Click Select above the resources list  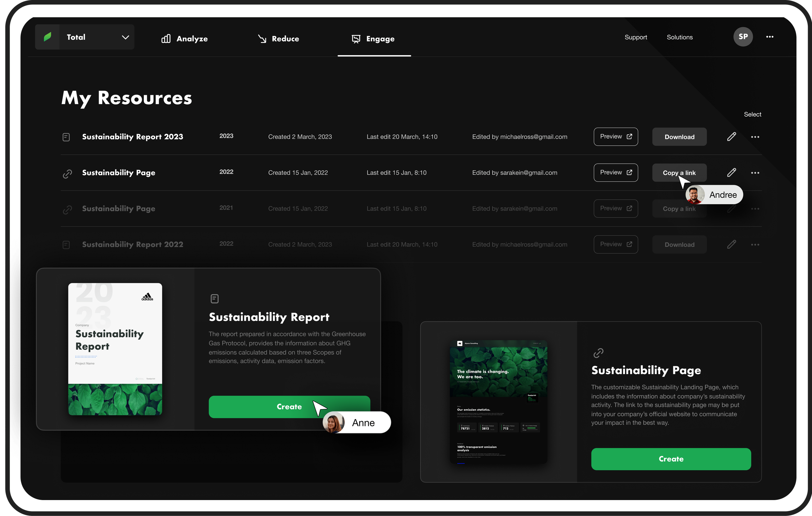[752, 114]
